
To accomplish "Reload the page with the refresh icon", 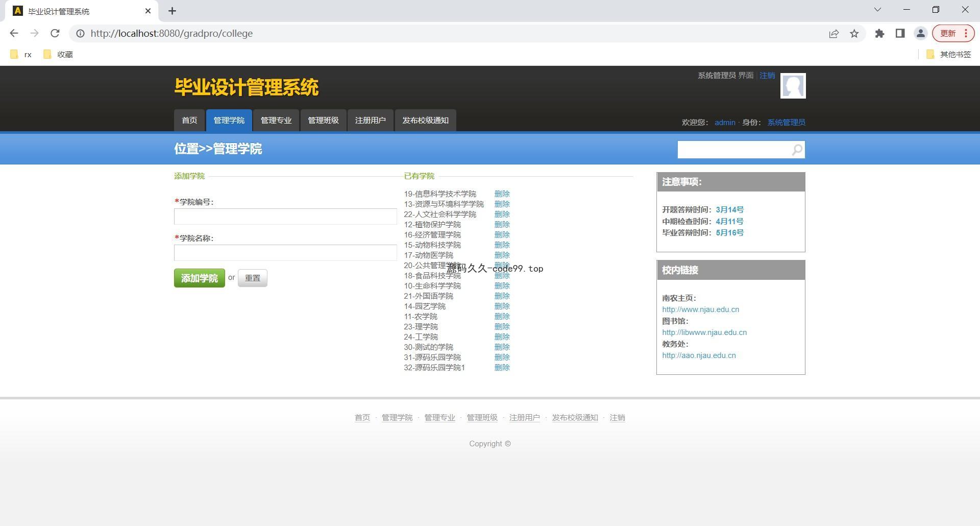I will click(x=55, y=33).
